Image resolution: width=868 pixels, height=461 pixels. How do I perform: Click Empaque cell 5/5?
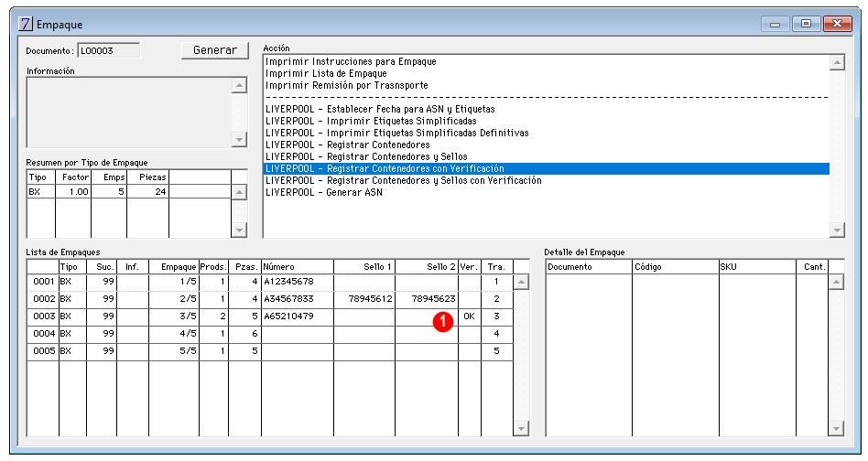pos(174,351)
